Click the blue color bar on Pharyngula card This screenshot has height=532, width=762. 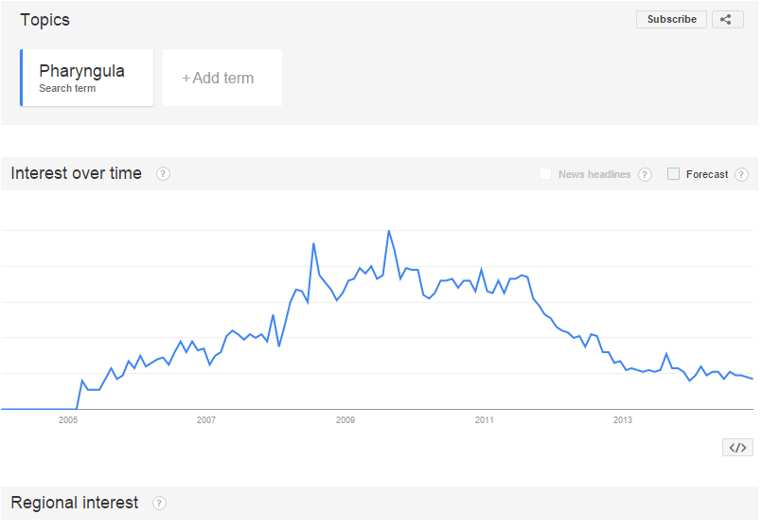[21, 78]
